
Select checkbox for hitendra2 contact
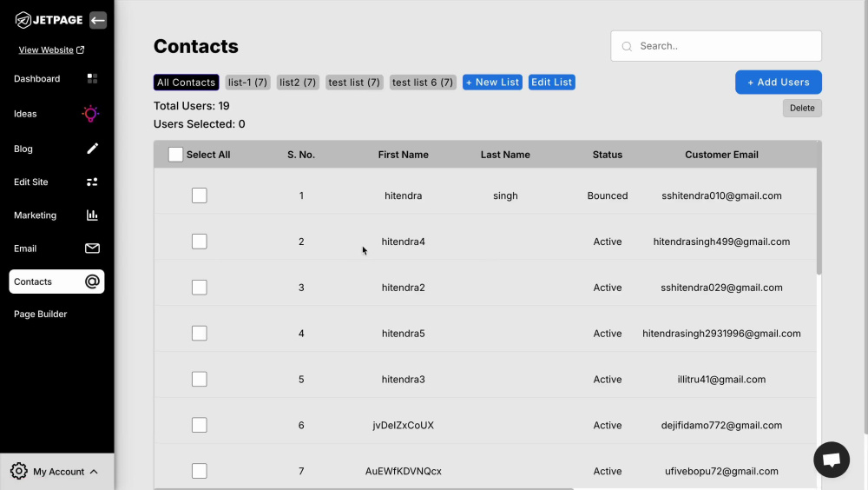click(x=200, y=288)
